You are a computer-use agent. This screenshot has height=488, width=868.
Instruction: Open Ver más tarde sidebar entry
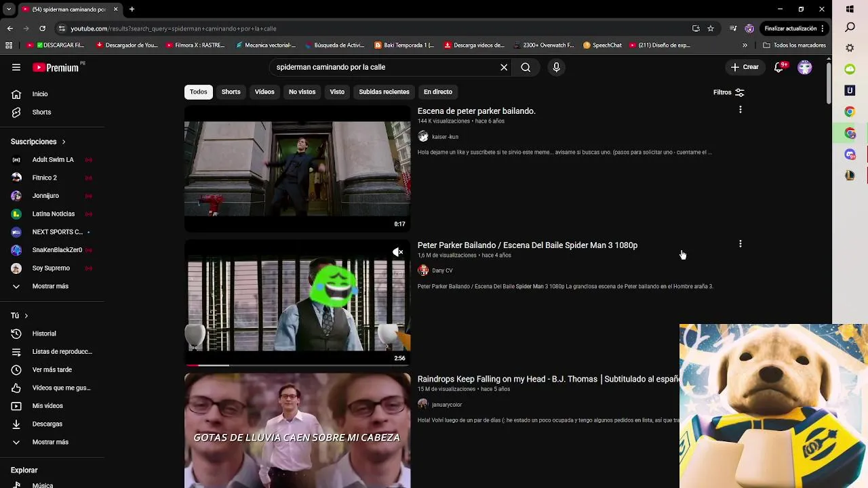point(52,369)
